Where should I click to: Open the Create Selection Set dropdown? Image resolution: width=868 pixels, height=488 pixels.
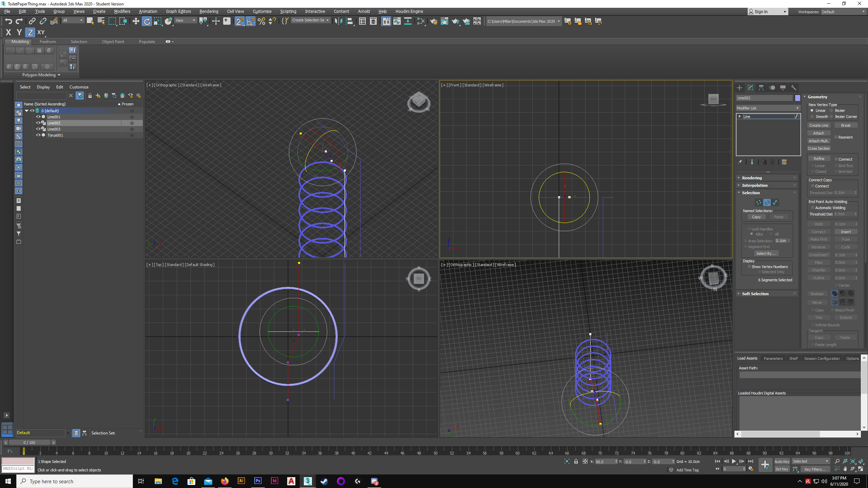pos(311,20)
